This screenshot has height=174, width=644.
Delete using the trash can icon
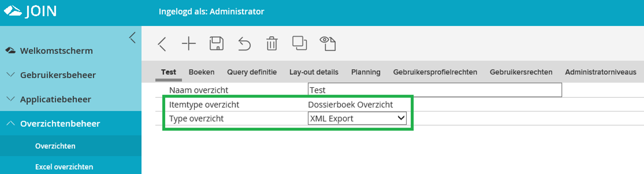[272, 43]
